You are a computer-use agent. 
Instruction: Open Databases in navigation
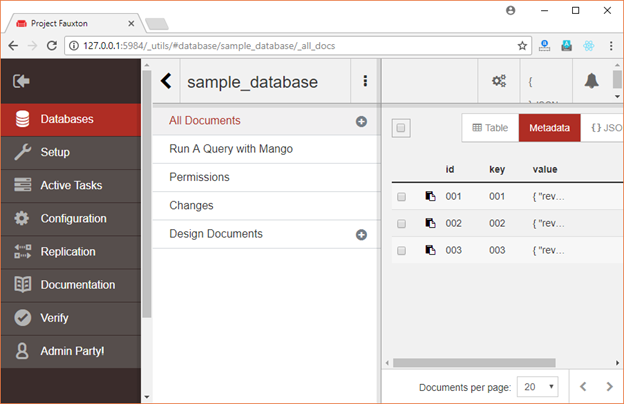pyautogui.click(x=71, y=120)
